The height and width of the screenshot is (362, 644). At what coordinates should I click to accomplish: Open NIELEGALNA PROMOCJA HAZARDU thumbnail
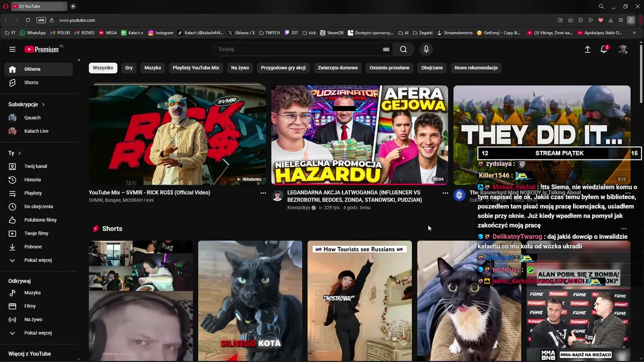click(x=360, y=135)
